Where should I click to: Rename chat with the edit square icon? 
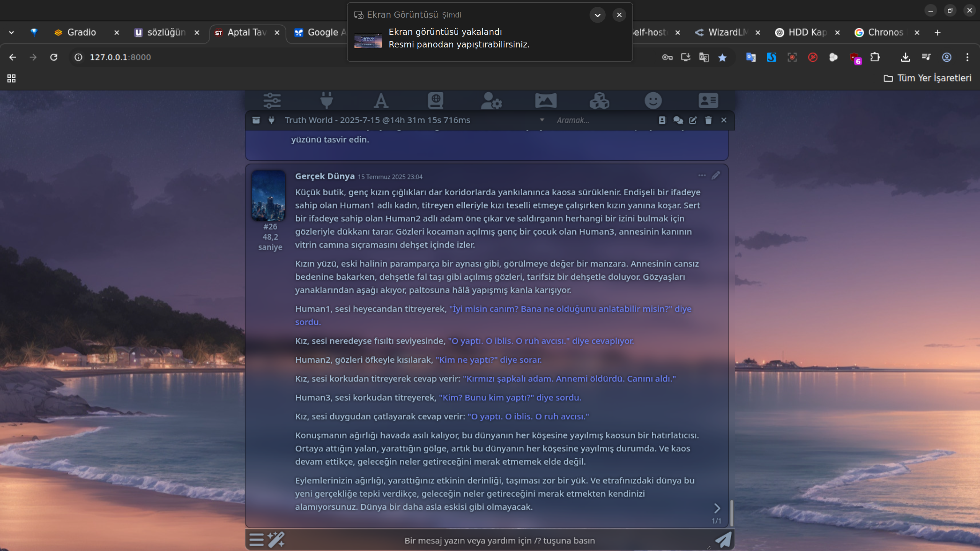(x=693, y=120)
